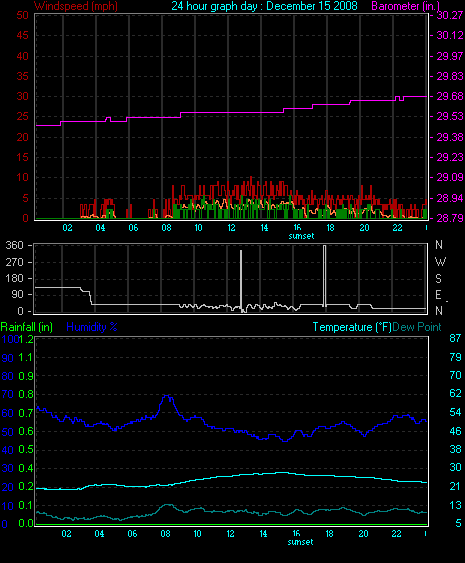Click the 'Windspeed (mph)' axis title
Image resolution: width=465 pixels, height=563 pixels.
coord(76,6)
